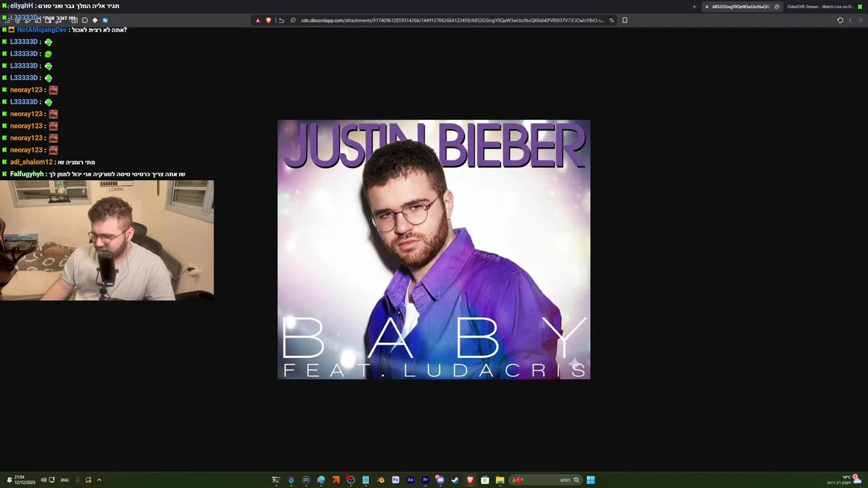Click the taskbar search box
This screenshot has height=488, width=868.
click(545, 480)
